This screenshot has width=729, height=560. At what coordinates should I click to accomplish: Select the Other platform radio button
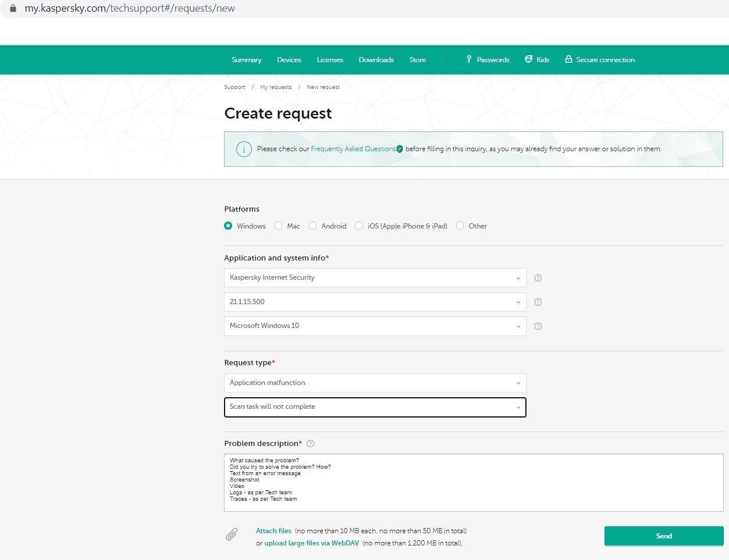[460, 226]
